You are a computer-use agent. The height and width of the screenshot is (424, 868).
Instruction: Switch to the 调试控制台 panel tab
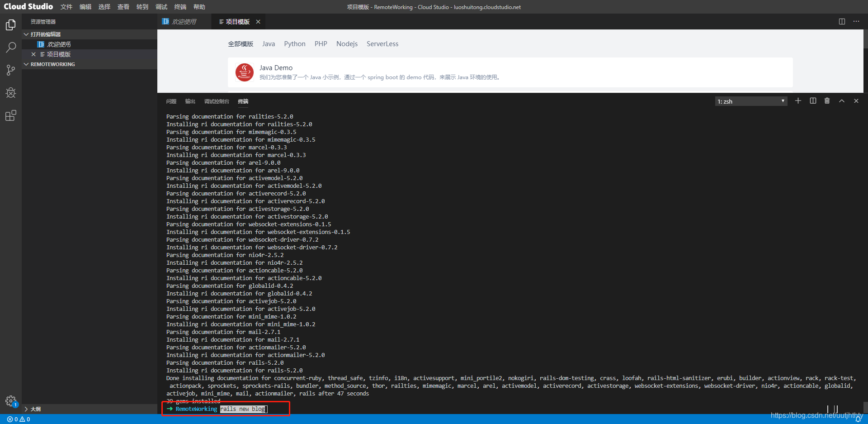point(217,101)
